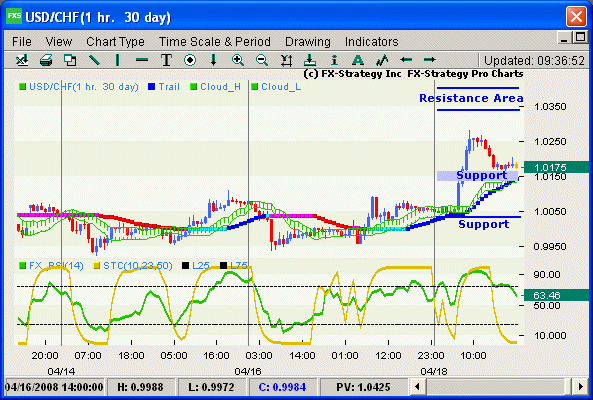Click the 04/14 date label on axis
Viewport: 593px width, 400px height.
[x=61, y=372]
